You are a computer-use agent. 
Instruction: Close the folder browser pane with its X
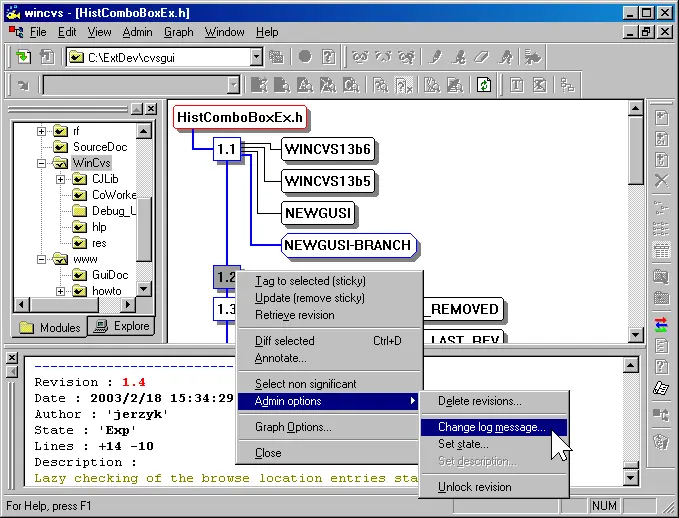(x=151, y=109)
